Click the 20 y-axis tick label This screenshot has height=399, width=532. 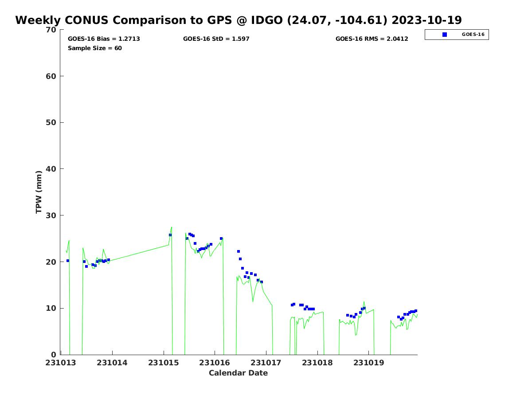click(x=51, y=262)
